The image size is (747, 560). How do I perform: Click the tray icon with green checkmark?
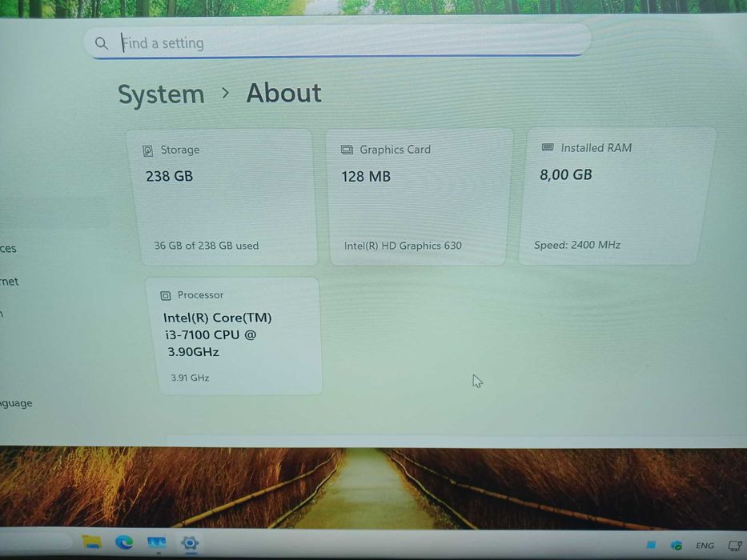[x=676, y=545]
